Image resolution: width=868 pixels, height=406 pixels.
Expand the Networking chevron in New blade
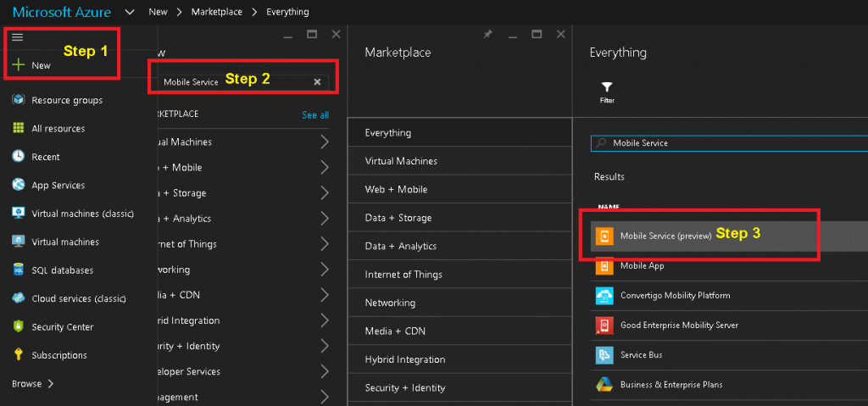(325, 270)
